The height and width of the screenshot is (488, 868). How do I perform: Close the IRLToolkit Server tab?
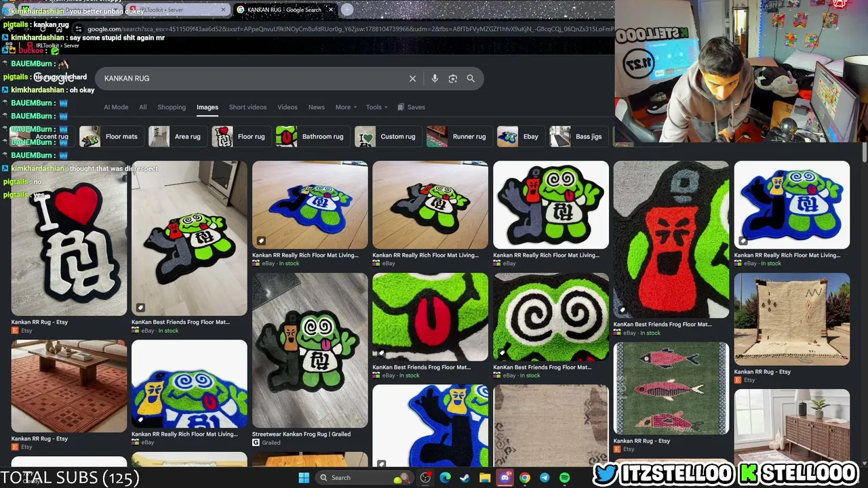pyautogui.click(x=224, y=9)
